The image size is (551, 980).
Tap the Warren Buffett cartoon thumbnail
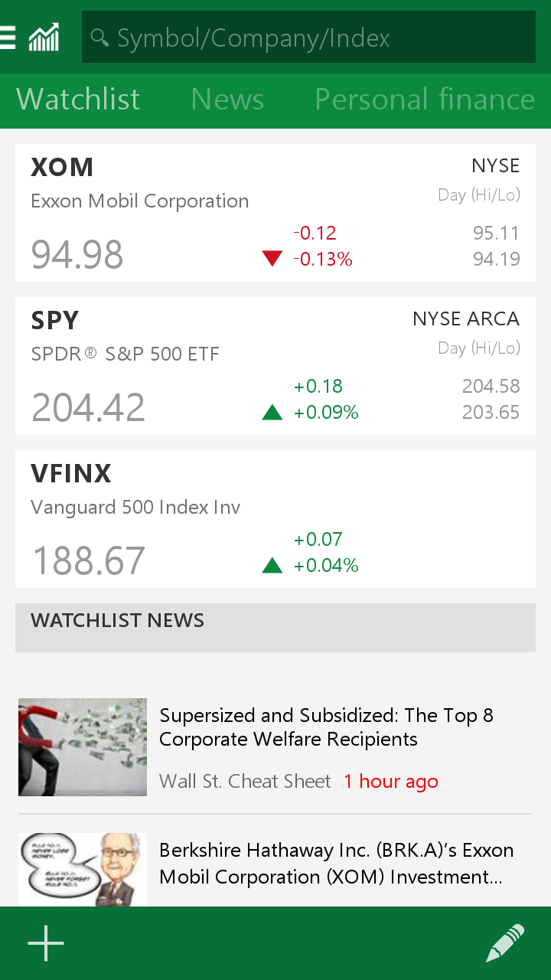point(83,870)
